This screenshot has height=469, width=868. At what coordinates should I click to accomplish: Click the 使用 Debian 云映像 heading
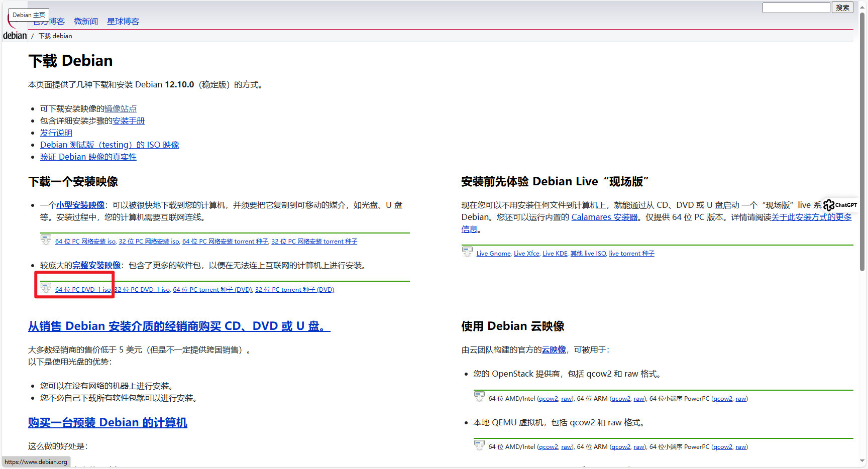click(513, 326)
